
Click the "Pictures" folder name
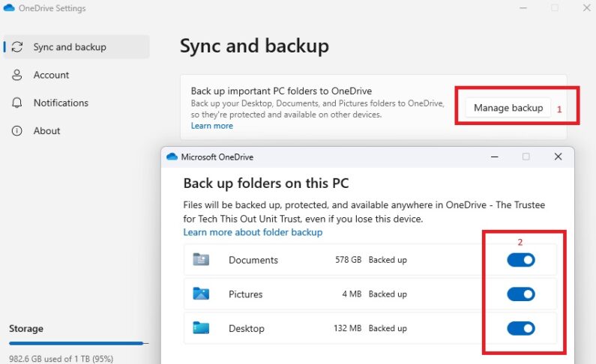(246, 294)
